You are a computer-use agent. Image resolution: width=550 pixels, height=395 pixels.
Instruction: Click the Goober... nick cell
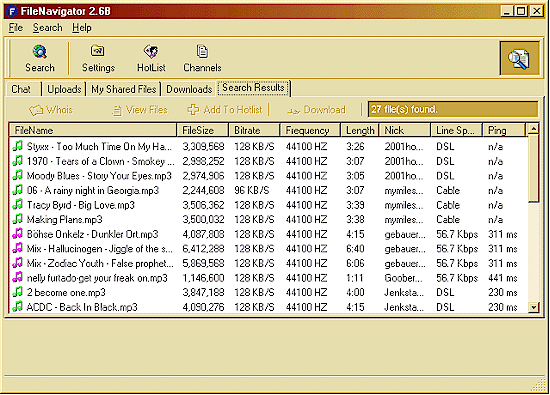(403, 278)
